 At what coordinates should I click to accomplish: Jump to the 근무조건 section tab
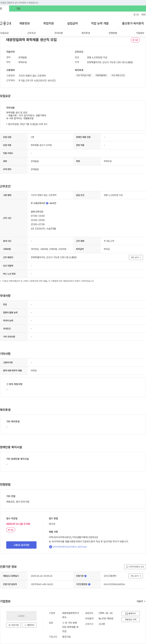(x=31, y=33)
